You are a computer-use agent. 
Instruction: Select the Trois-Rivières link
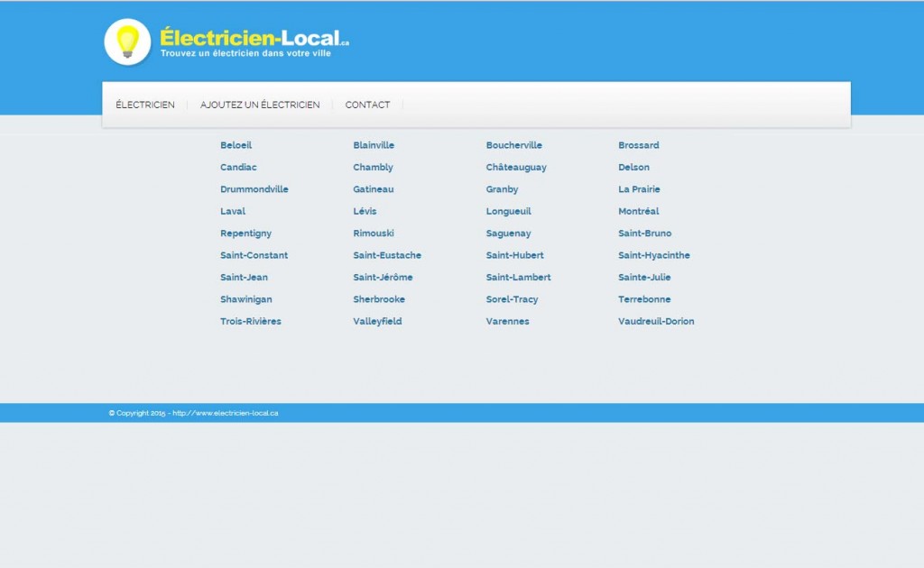tap(250, 321)
